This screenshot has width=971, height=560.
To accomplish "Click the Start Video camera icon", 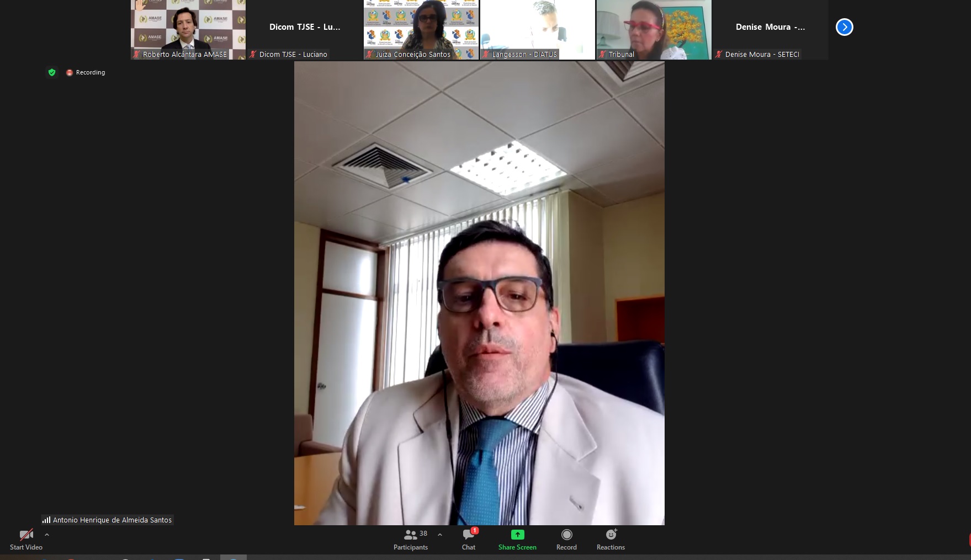I will (26, 535).
